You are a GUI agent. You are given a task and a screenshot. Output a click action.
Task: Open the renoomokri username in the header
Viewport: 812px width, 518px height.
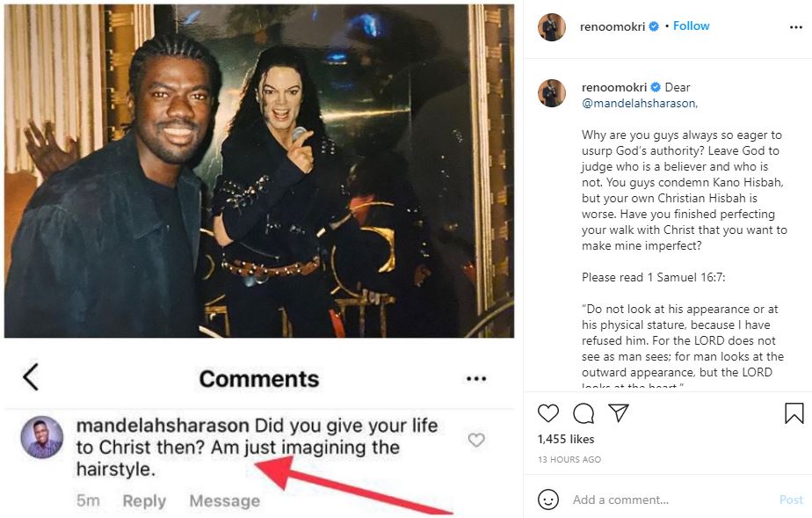[613, 26]
